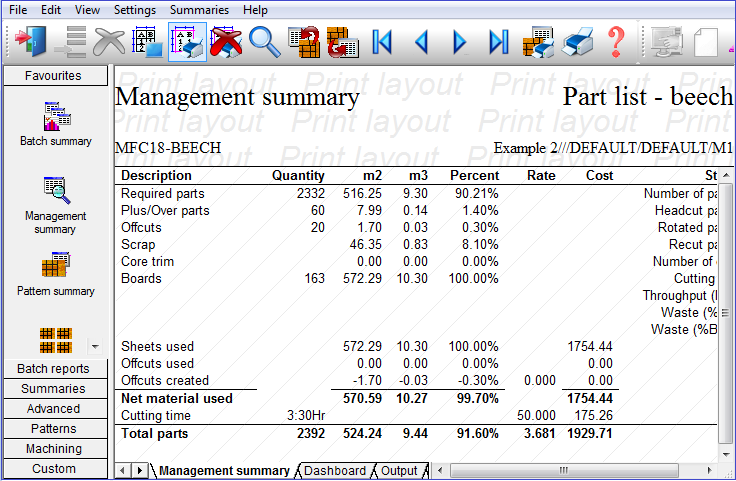Click the boards print setup icon
Viewport: 736px width, 481px height.
[x=538, y=42]
